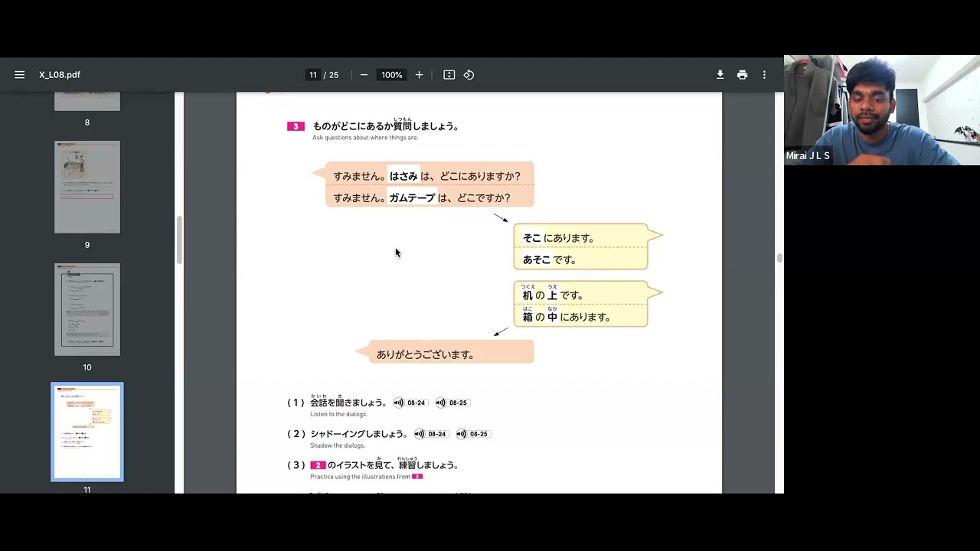Click the zoom in plus button

click(x=419, y=75)
